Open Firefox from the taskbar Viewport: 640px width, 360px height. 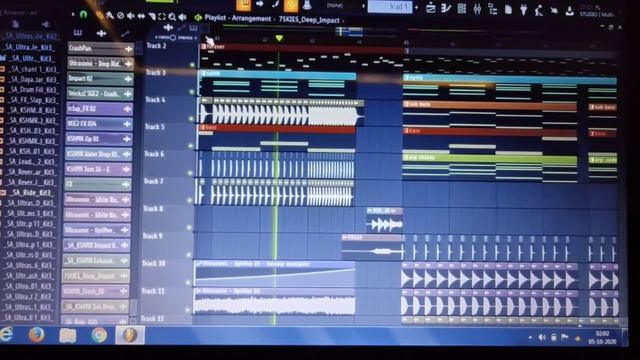[37, 335]
